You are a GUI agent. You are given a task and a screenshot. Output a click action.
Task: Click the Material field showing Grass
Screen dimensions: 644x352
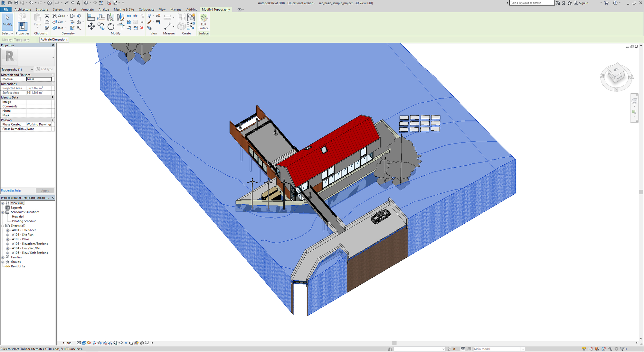[x=39, y=79]
